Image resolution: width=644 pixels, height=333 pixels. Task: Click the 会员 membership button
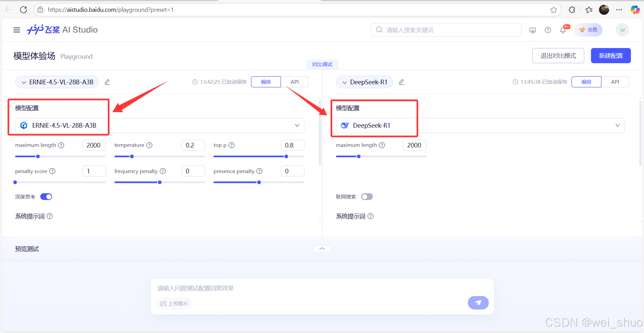tap(588, 30)
